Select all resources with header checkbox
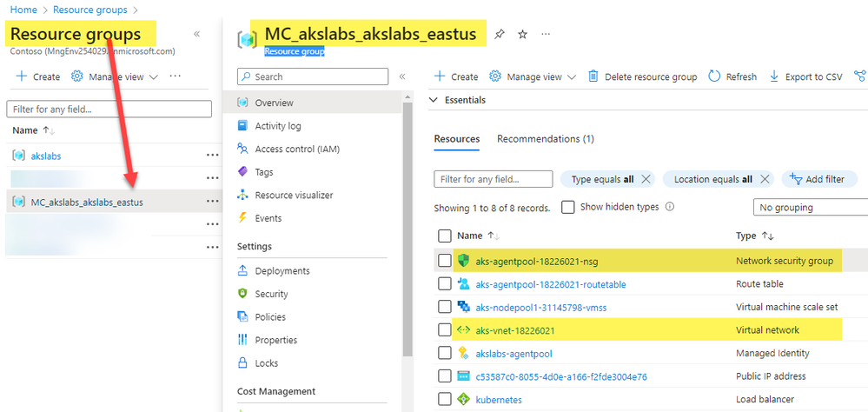 point(445,236)
